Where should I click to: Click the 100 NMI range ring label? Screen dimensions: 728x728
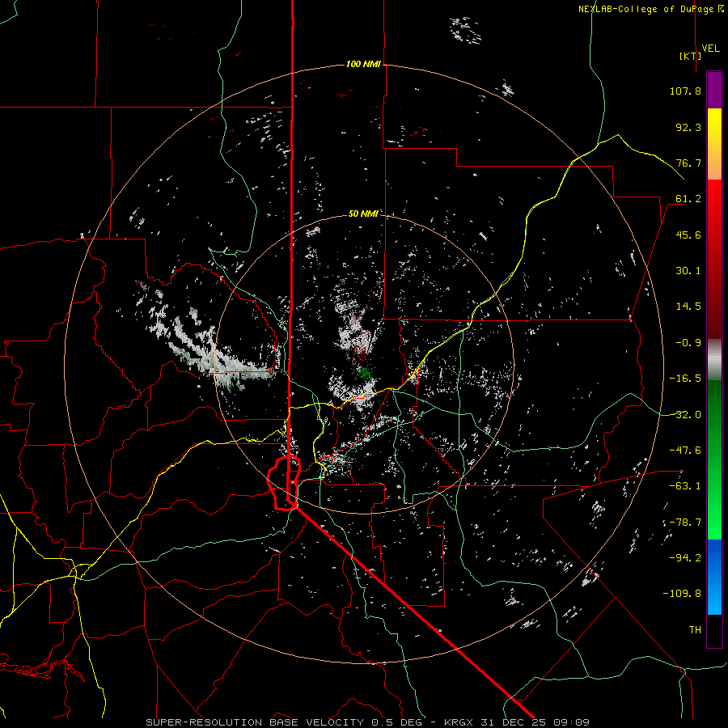(363, 64)
